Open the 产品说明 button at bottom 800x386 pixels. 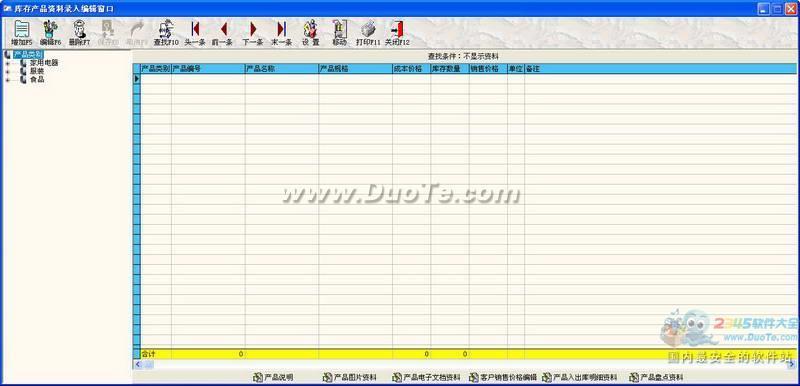click(x=273, y=377)
